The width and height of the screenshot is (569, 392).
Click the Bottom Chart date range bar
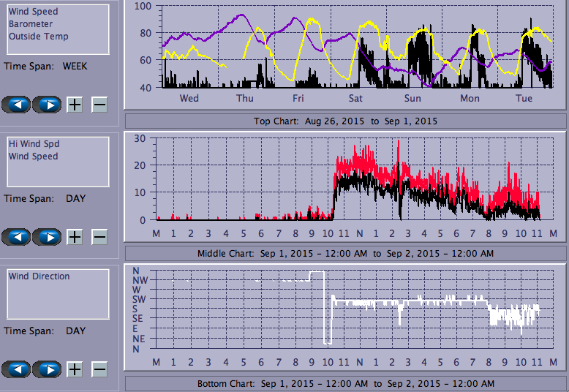click(345, 384)
